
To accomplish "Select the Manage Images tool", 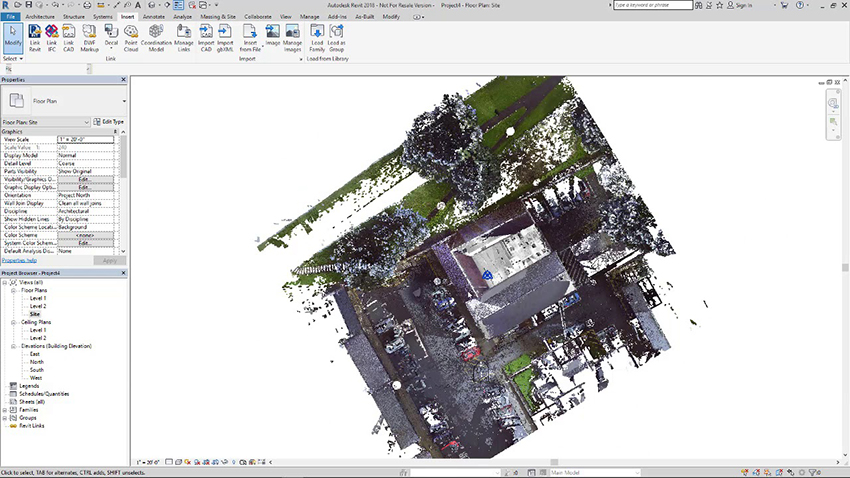I will pos(292,37).
